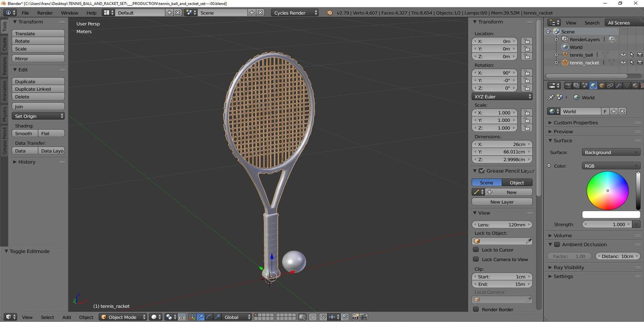Open the Surface Background shader dropdown

pos(610,152)
